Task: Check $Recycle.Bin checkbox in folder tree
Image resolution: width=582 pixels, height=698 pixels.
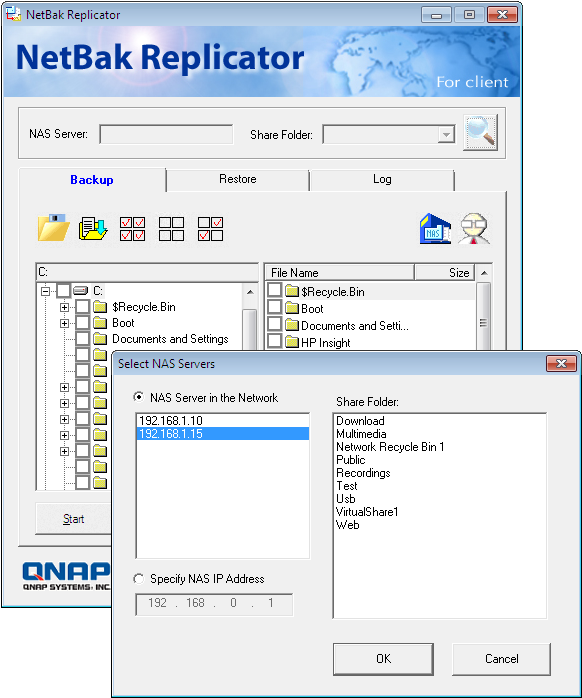Action: pyautogui.click(x=83, y=307)
